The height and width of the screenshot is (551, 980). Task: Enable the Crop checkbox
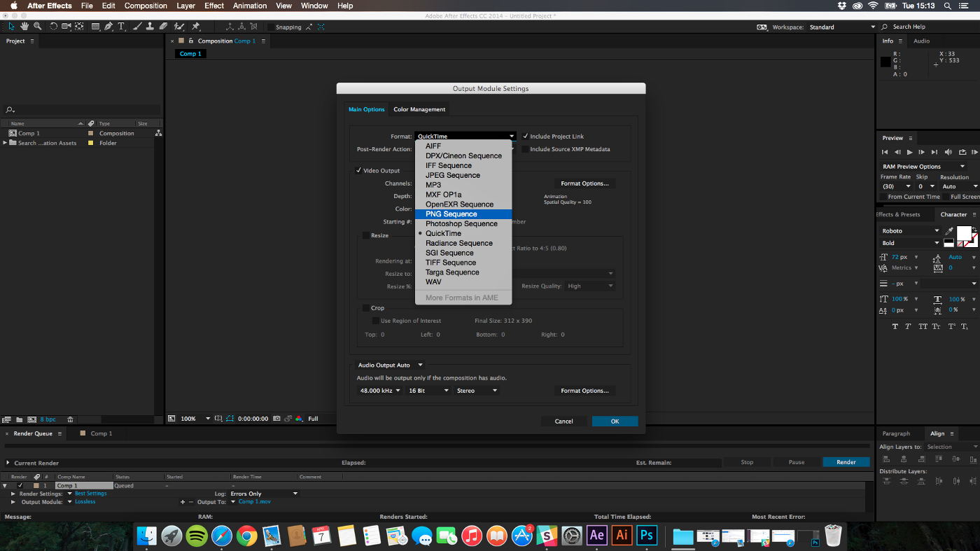point(365,308)
